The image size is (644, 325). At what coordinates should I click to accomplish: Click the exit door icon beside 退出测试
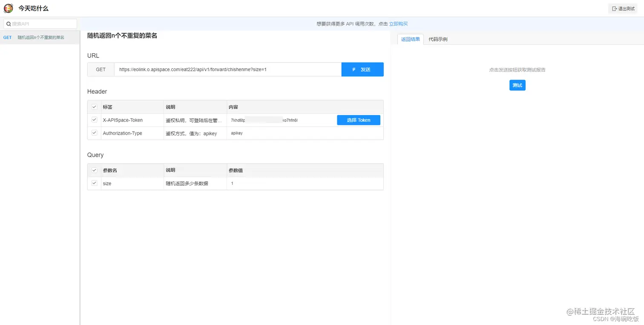(615, 8)
